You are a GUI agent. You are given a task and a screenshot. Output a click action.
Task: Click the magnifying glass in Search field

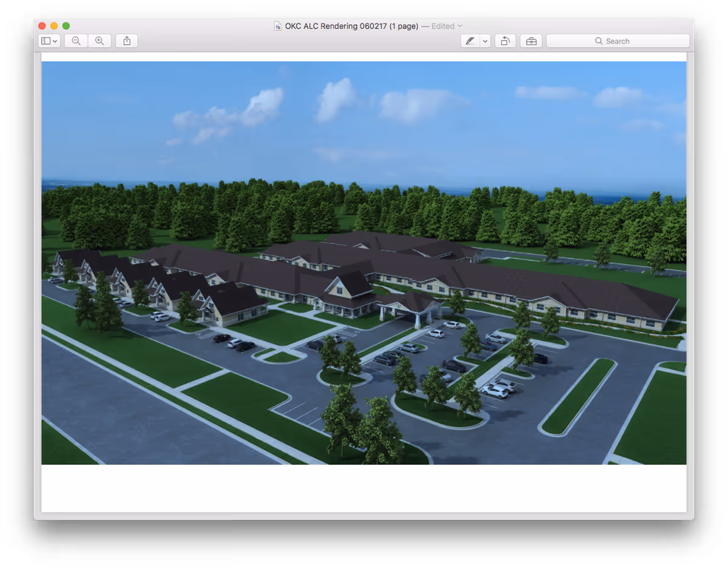(599, 41)
